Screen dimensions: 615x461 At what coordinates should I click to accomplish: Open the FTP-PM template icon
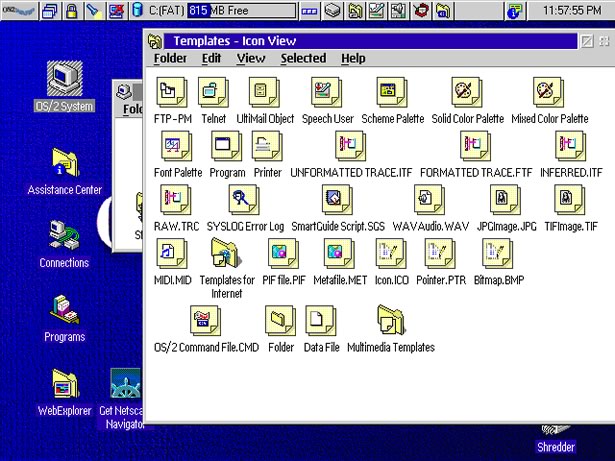(173, 93)
